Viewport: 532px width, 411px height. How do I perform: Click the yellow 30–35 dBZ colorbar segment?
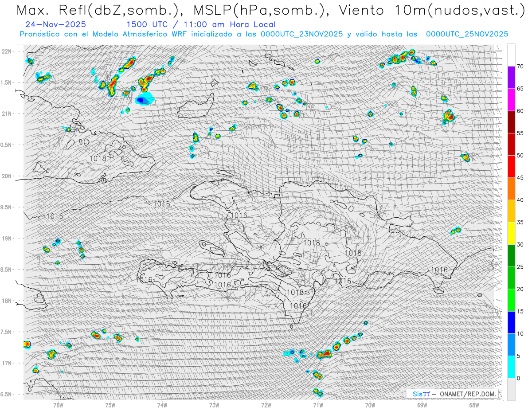[x=511, y=233]
